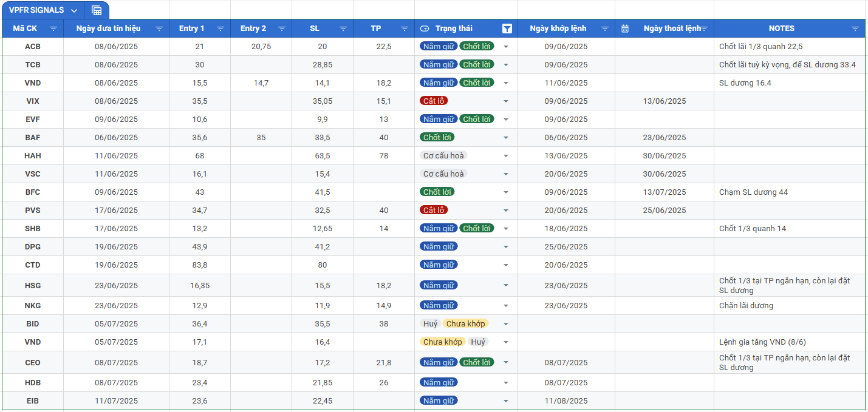This screenshot has height=412, width=868.
Task: Expand the VPFR SIGNALS table menu
Action: coord(74,10)
